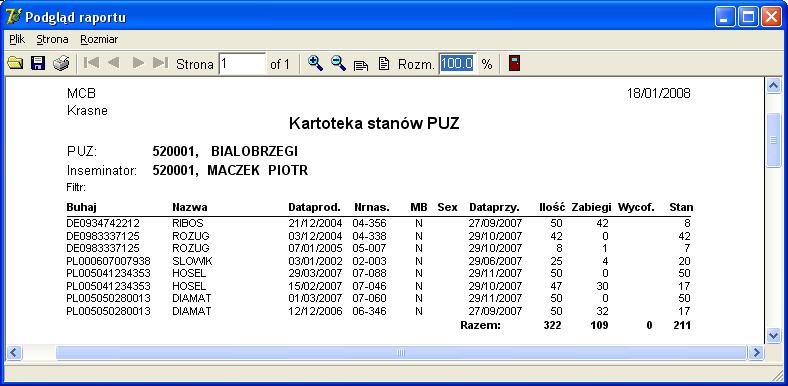This screenshot has width=788, height=386.
Task: Print the report with printer icon
Action: (x=61, y=63)
